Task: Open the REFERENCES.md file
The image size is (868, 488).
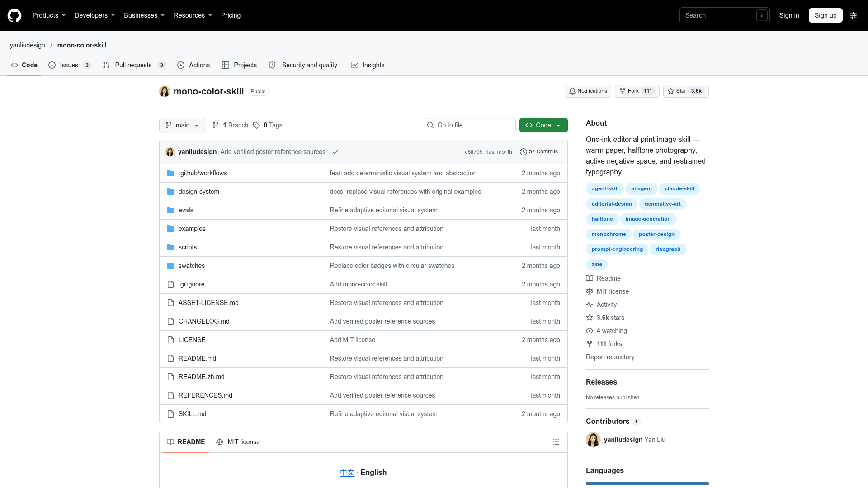Action: click(205, 395)
